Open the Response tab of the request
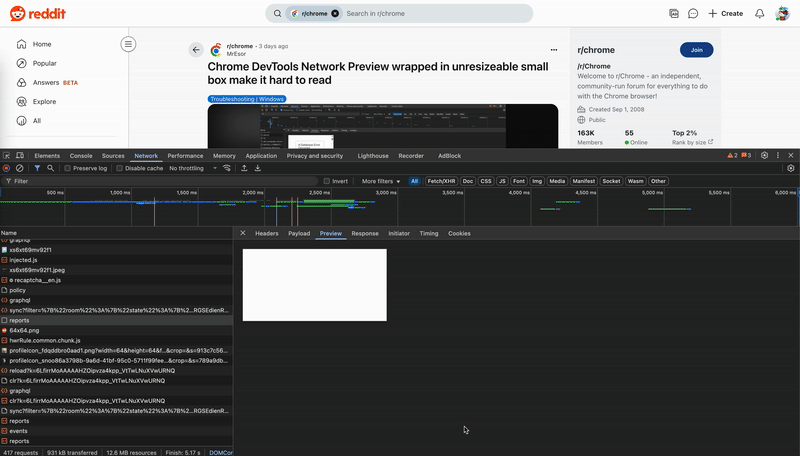This screenshot has height=456, width=800. pos(365,233)
